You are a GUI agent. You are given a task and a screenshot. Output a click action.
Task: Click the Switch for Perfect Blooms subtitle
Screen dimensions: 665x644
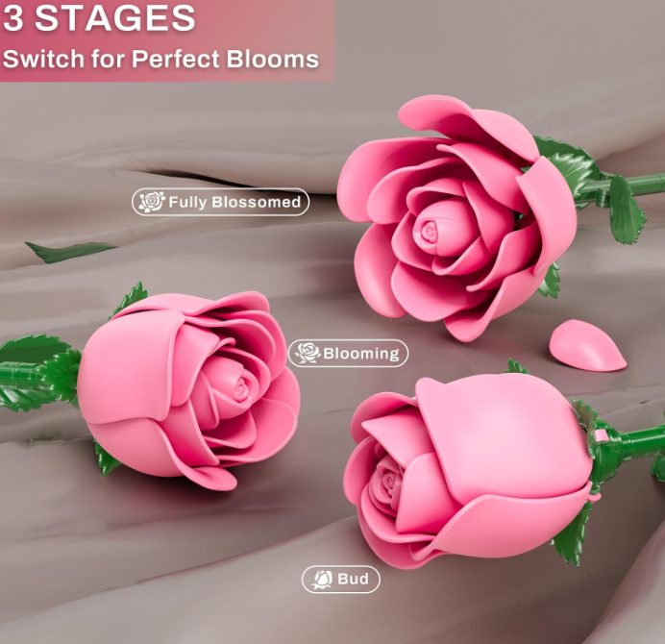click(160, 59)
